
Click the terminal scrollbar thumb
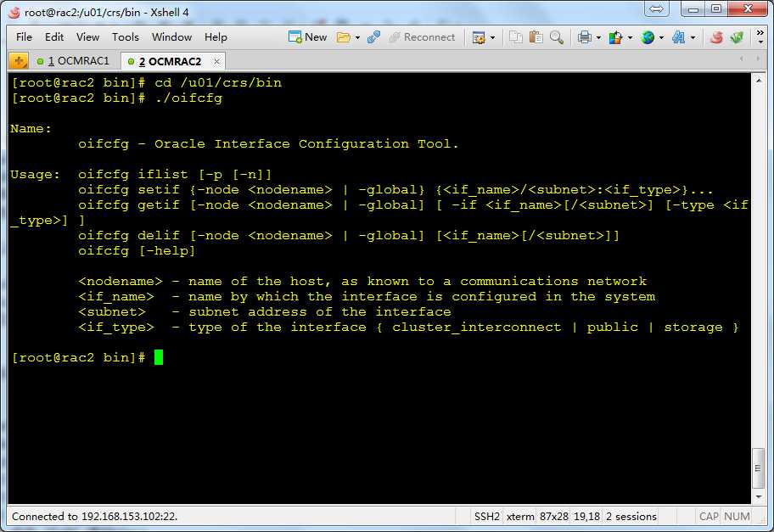click(x=758, y=468)
